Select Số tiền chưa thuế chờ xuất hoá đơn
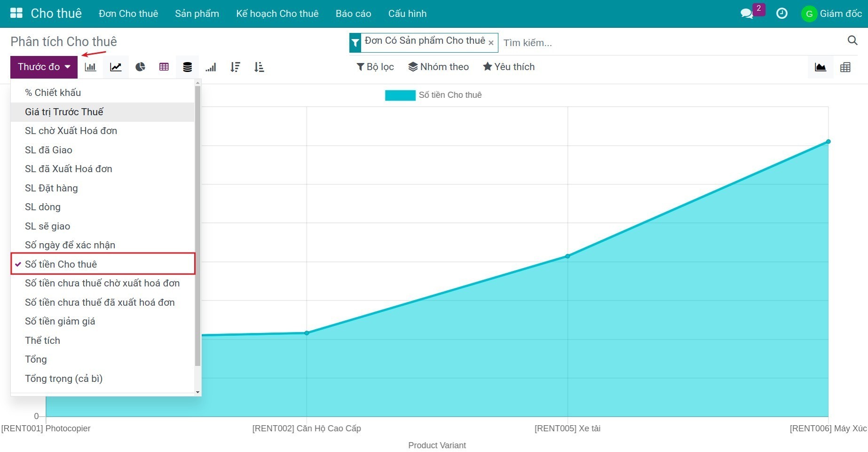The height and width of the screenshot is (452, 868). point(103,283)
